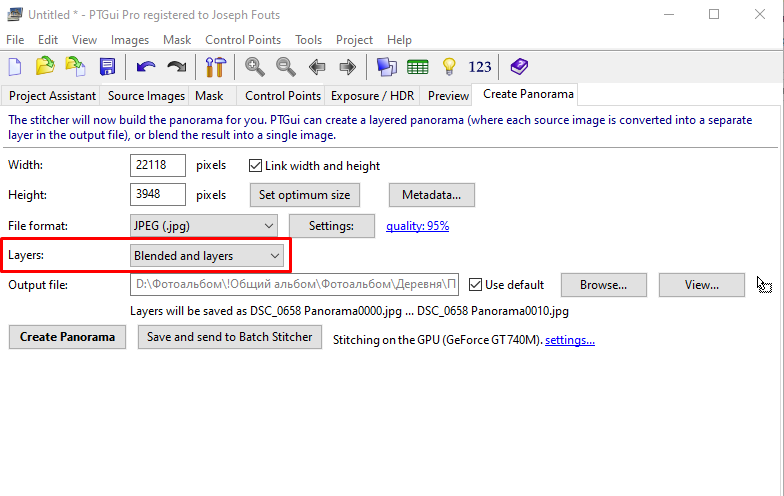Click the Set optimum size button
Image resolution: width=784 pixels, height=496 pixels.
tap(304, 195)
